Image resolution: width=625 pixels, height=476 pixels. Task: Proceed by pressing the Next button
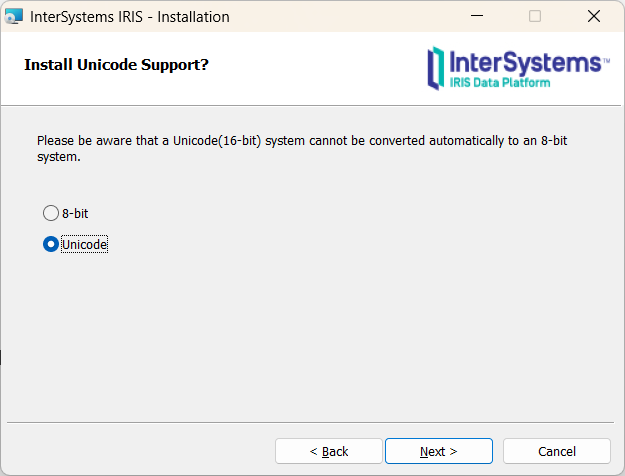(x=438, y=451)
